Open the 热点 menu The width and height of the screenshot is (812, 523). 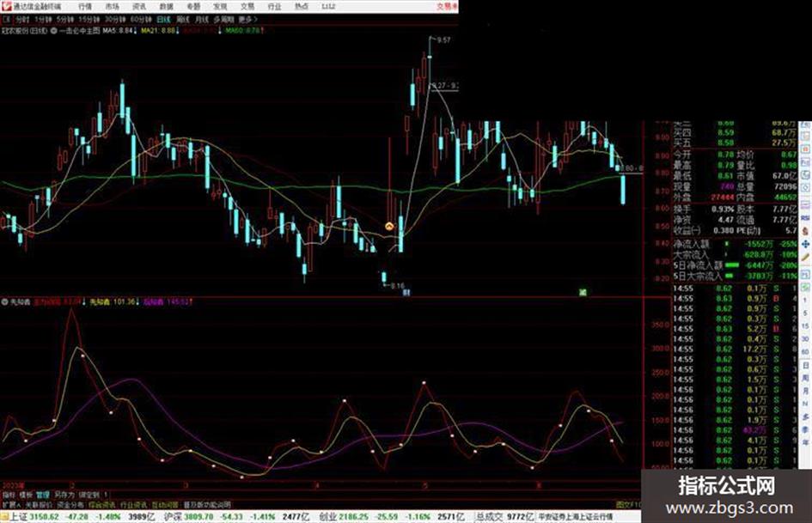pyautogui.click(x=302, y=6)
